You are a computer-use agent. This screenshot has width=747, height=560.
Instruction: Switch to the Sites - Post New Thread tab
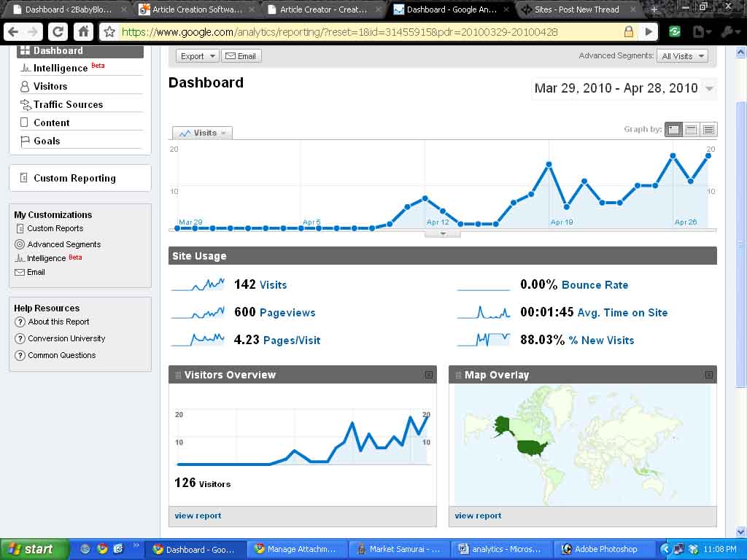576,9
